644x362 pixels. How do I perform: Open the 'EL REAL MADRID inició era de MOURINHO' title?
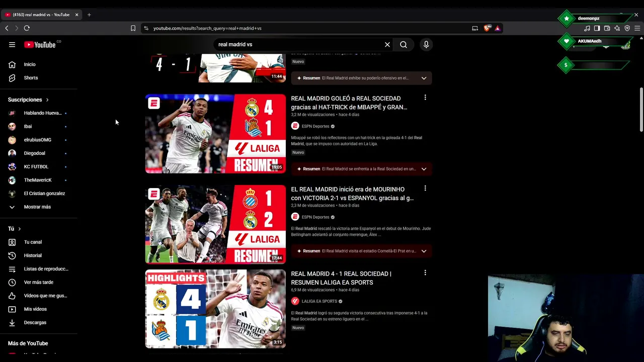point(352,194)
